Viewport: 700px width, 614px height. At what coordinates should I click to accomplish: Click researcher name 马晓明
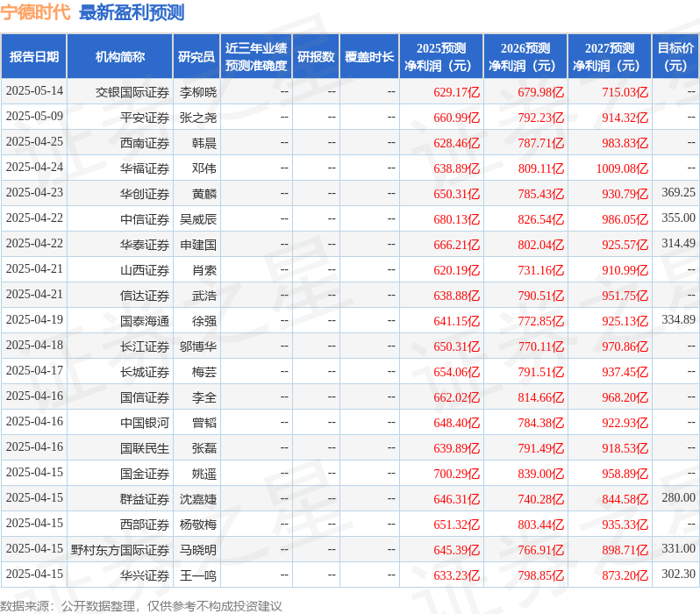coord(198,550)
